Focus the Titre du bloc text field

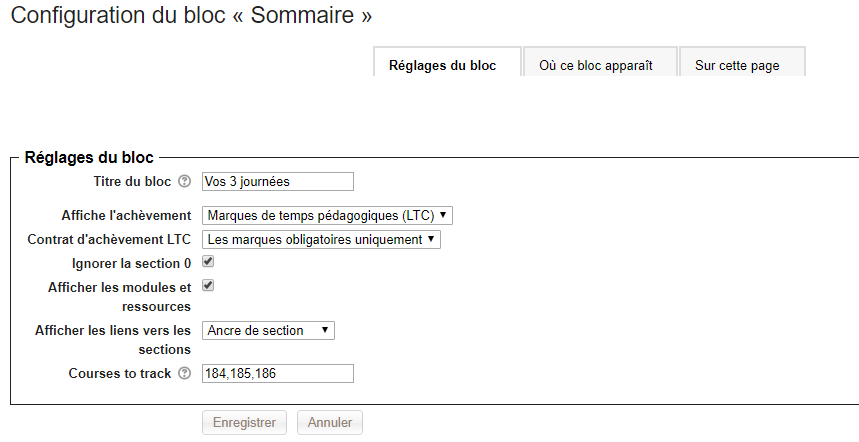point(278,182)
